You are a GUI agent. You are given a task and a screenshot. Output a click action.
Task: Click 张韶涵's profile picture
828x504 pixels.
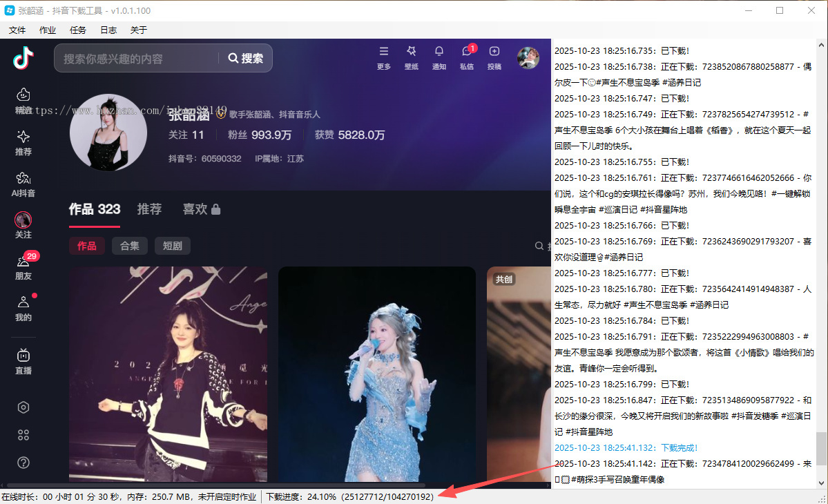coord(108,133)
